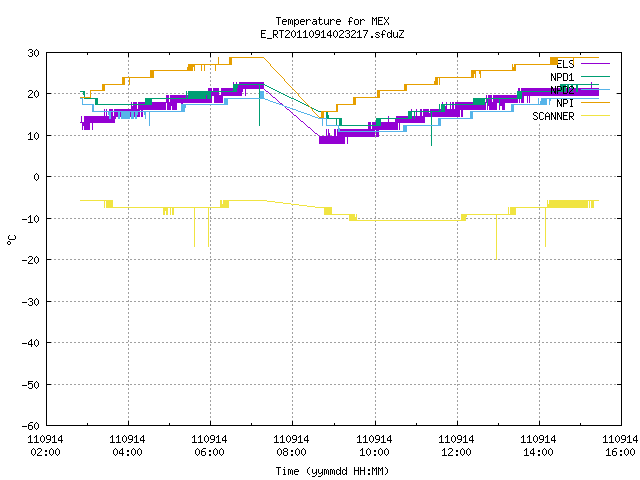Click the ELS legend label
The image size is (640, 480).
[565, 64]
